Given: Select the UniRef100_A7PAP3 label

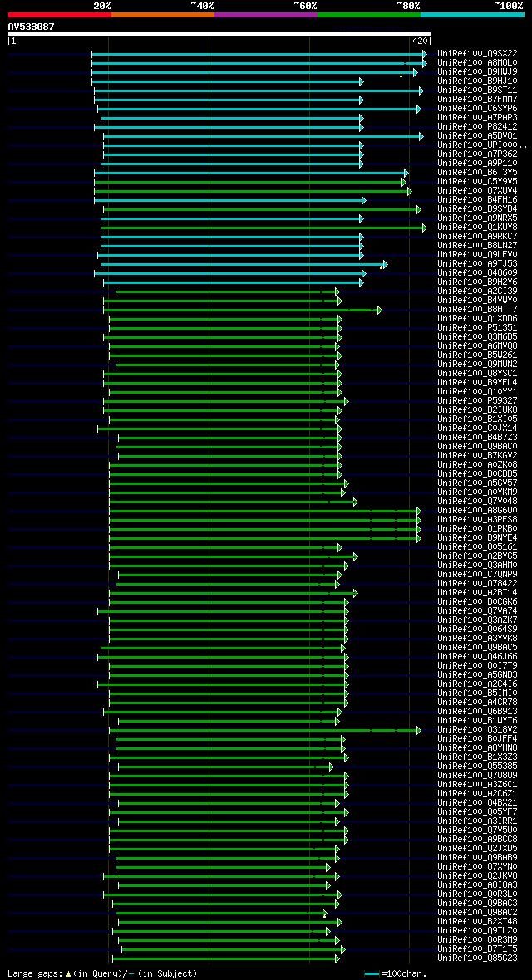Looking at the screenshot, I should (x=477, y=117).
